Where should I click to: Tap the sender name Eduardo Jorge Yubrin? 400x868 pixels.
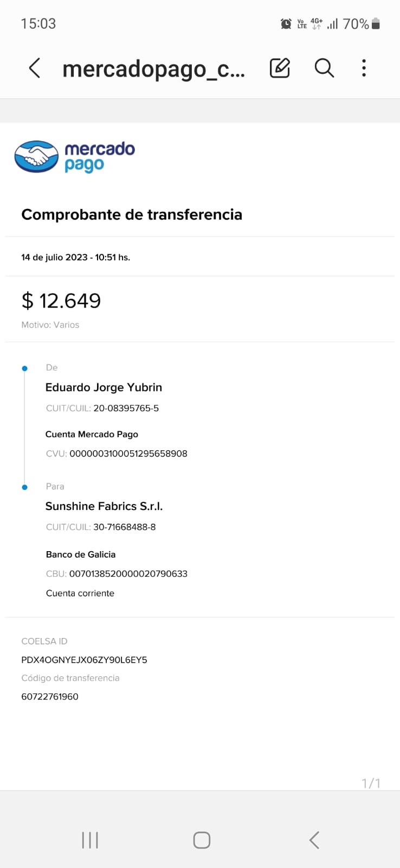pyautogui.click(x=104, y=387)
